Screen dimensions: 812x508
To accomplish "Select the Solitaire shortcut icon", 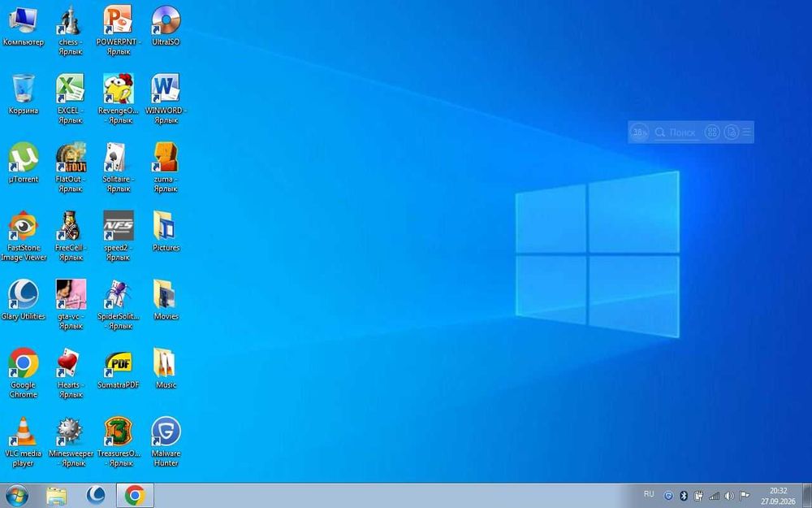I will pos(118,157).
